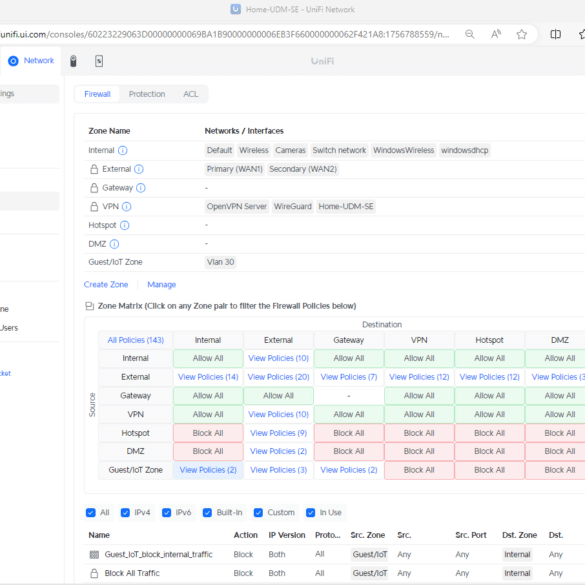Click Create Zone link

click(x=106, y=285)
